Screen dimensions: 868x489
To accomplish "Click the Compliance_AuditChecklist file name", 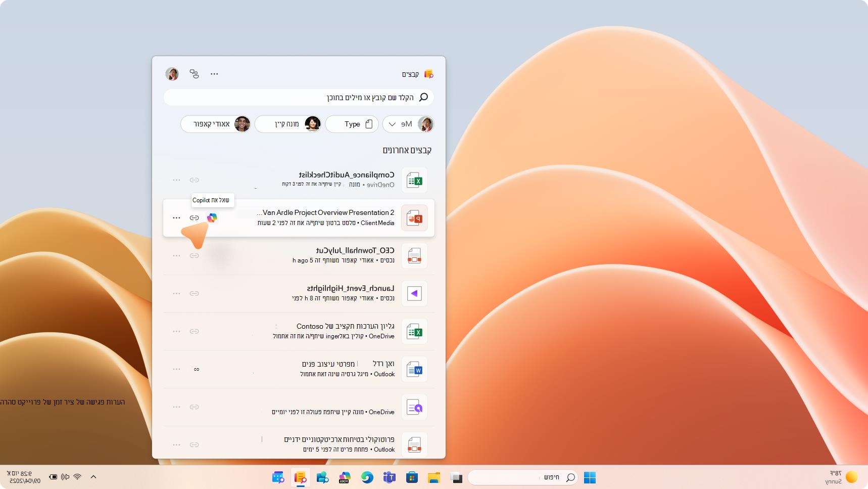I will coord(347,175).
